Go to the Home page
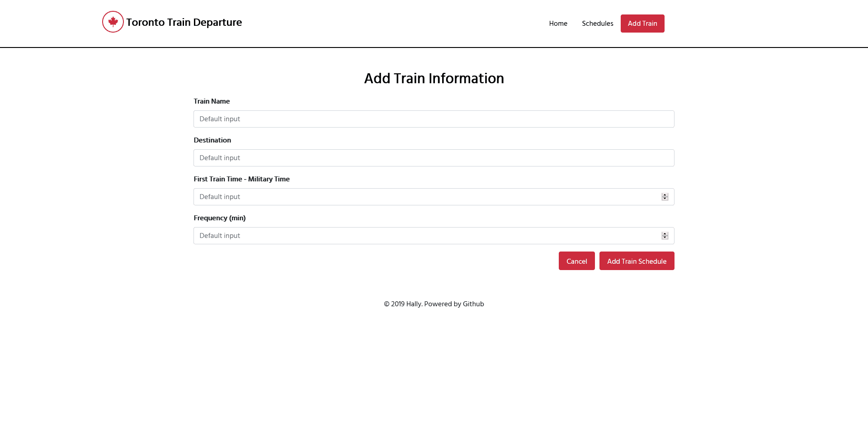The width and height of the screenshot is (868, 437). [558, 24]
